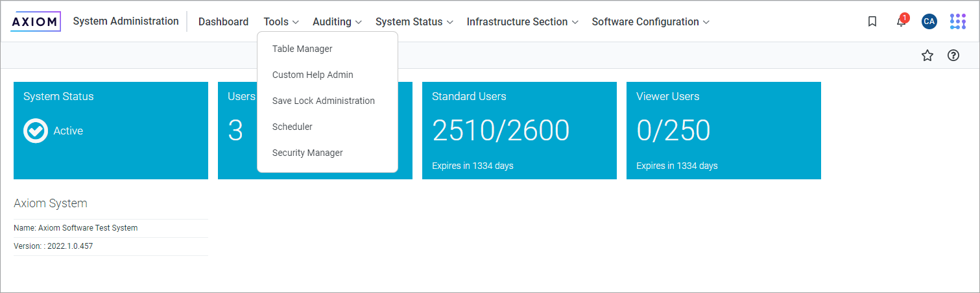Open help via question mark icon
Image resolution: width=980 pixels, height=293 pixels.
tap(953, 55)
